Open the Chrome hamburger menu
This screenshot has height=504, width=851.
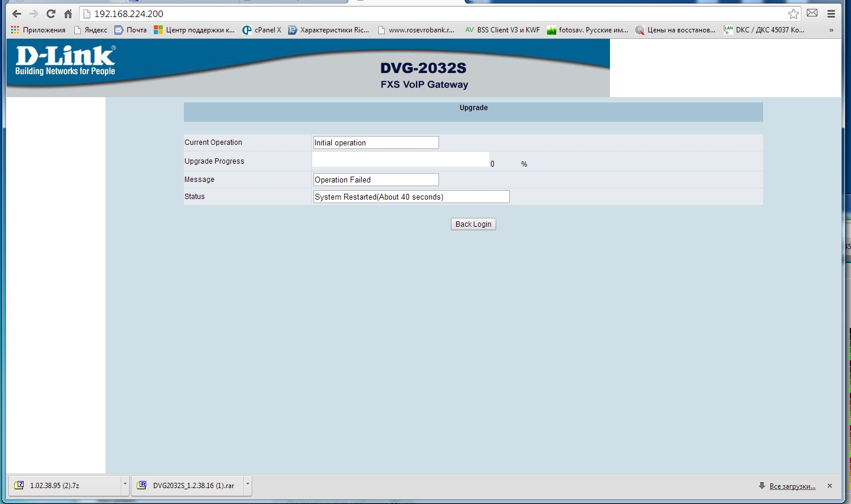(x=832, y=14)
